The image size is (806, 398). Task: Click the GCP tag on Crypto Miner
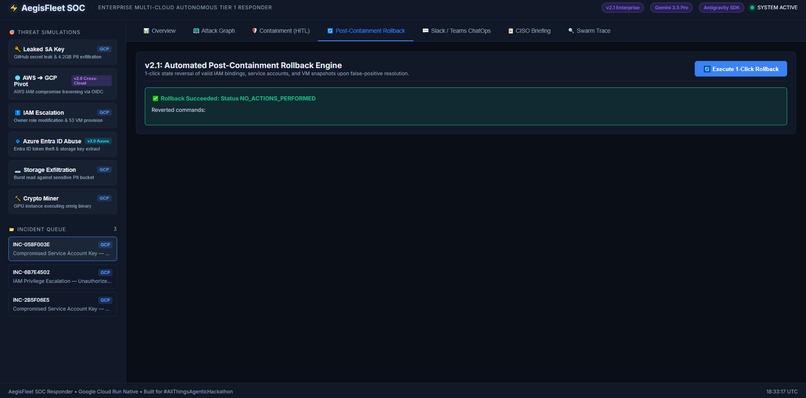point(104,198)
